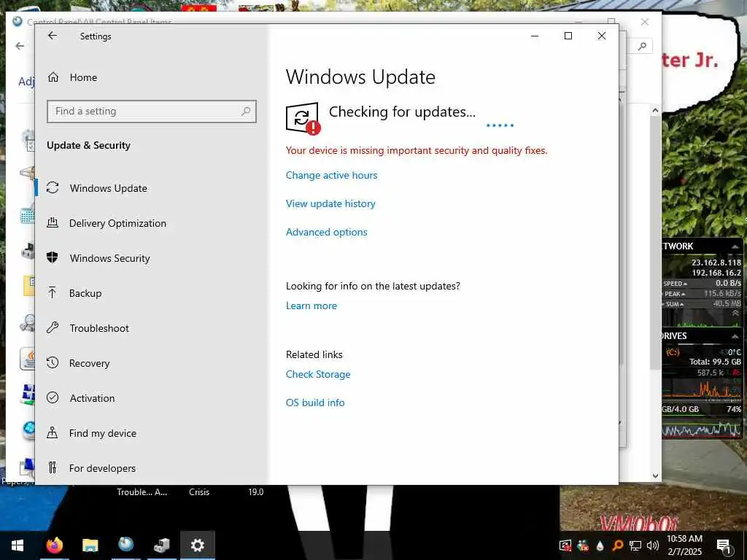Select Windows Update in the sidebar
The image size is (747, 560).
pos(108,188)
